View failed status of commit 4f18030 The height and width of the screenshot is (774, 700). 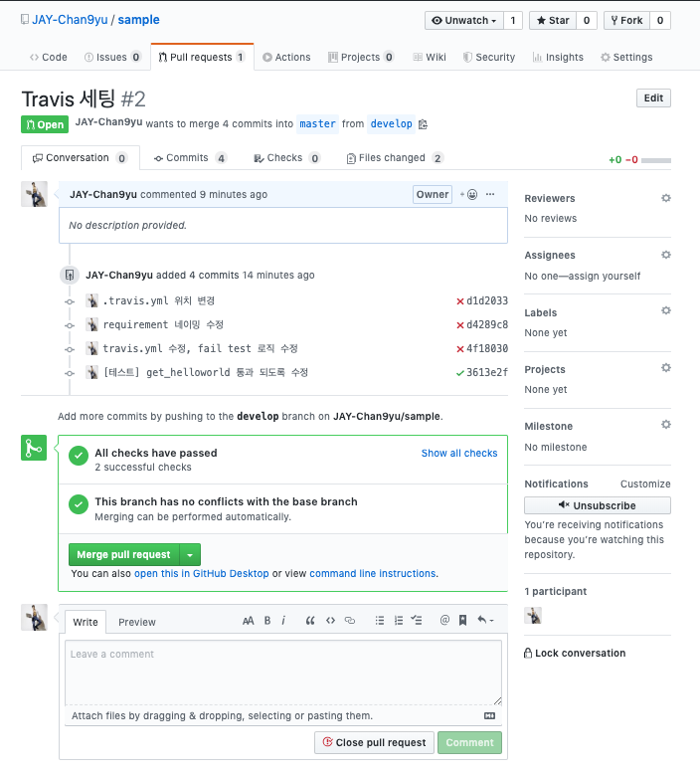(x=459, y=349)
